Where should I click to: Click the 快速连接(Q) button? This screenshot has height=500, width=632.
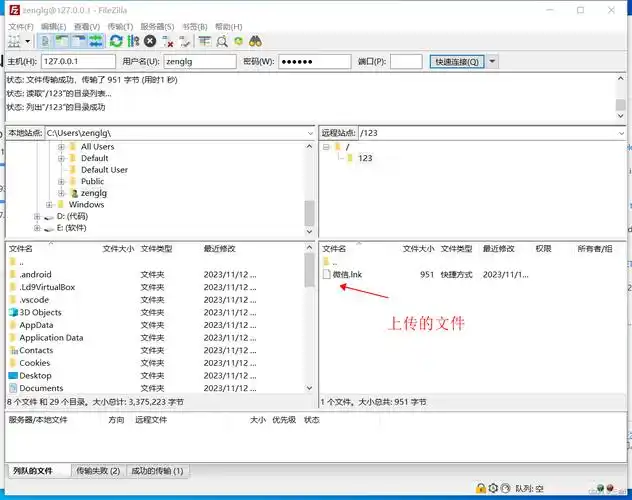pos(456,62)
